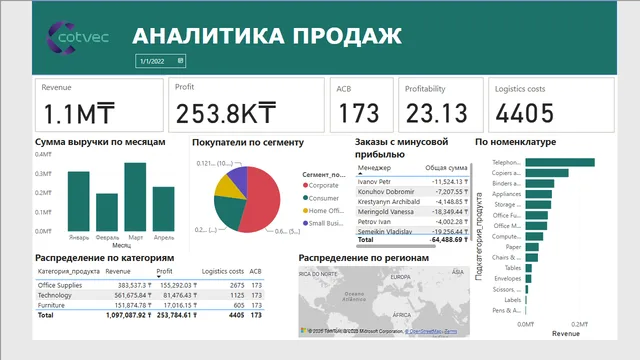Image resolution: width=640 pixels, height=360 pixels.
Task: Sort the category table by Profit header
Action: tap(164, 271)
